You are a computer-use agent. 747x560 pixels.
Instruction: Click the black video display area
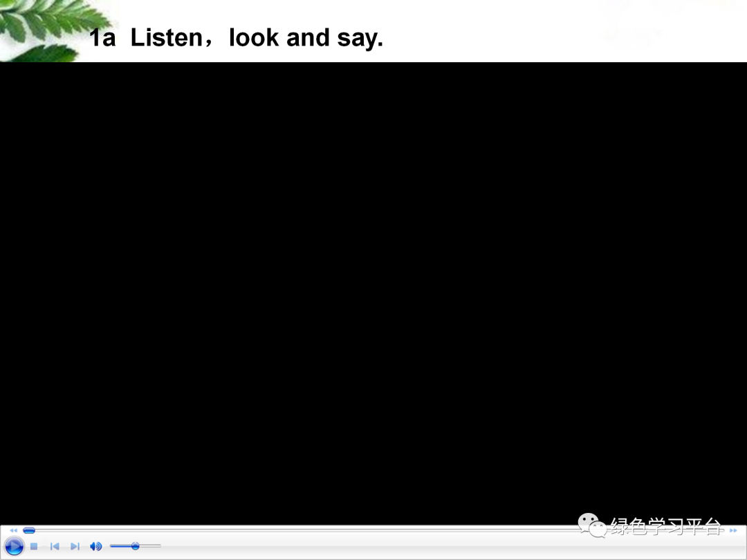coord(373,293)
